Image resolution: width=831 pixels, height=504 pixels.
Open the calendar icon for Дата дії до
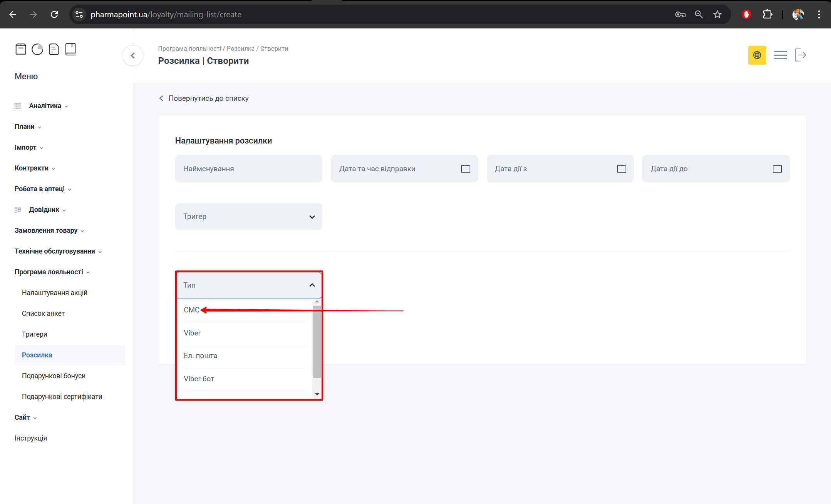pos(777,169)
